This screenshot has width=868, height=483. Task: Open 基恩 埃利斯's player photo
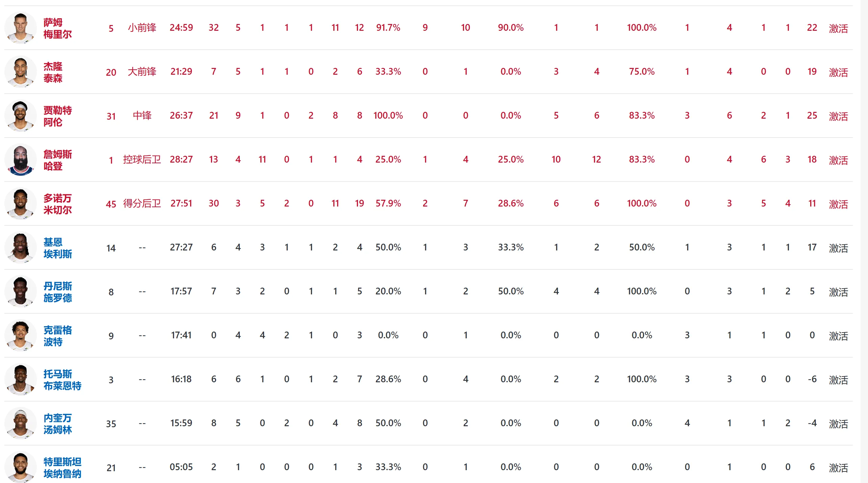click(x=20, y=247)
